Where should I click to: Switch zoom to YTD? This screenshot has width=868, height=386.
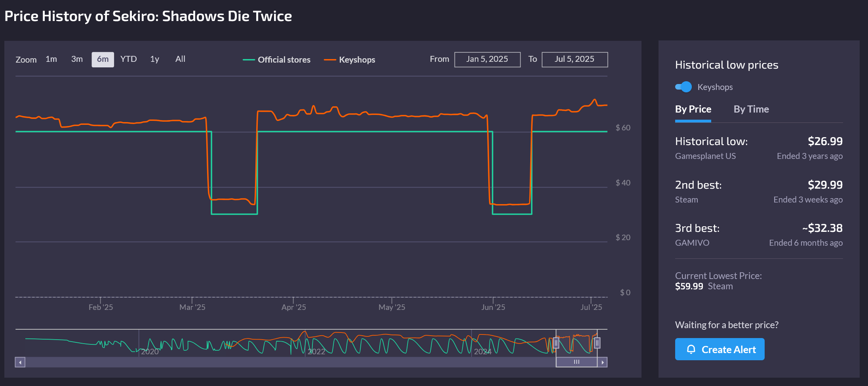tap(128, 59)
